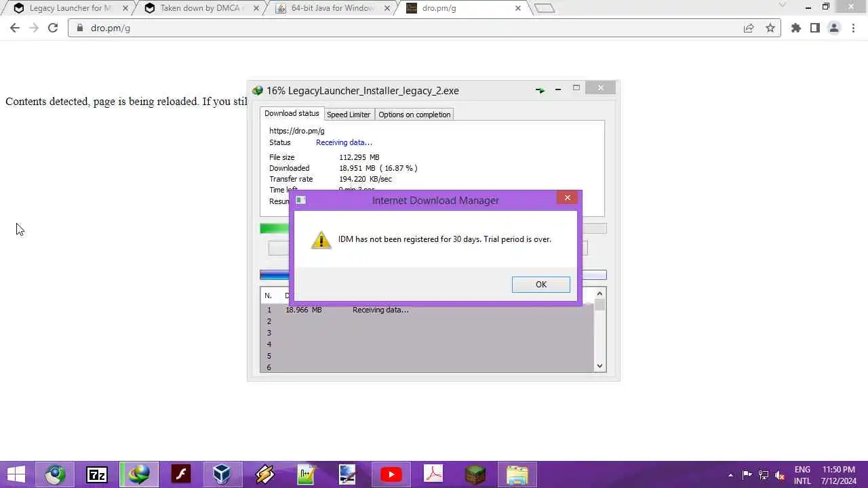Open the tab search chevron in title bar
This screenshot has width=868, height=488.
tap(782, 5)
